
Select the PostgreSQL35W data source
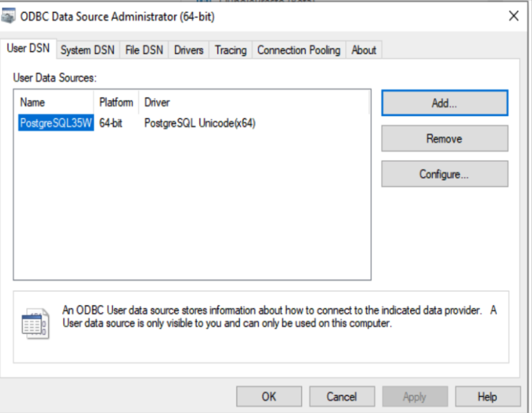tap(56, 123)
